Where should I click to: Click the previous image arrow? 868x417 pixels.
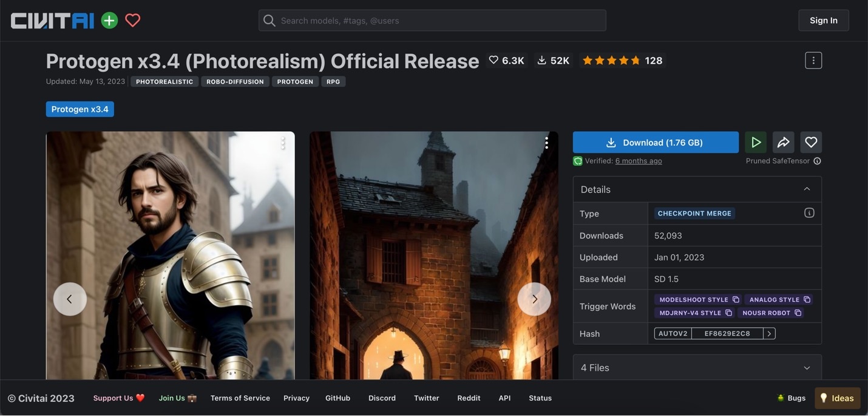point(70,299)
